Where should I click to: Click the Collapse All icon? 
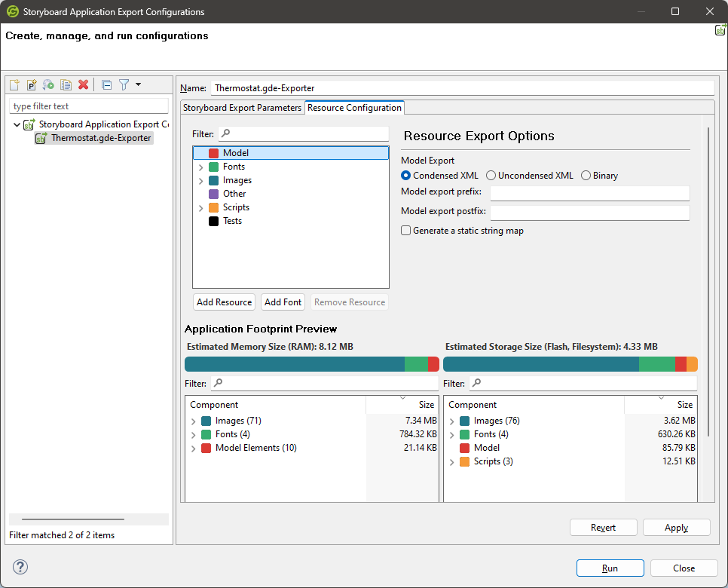pos(106,84)
